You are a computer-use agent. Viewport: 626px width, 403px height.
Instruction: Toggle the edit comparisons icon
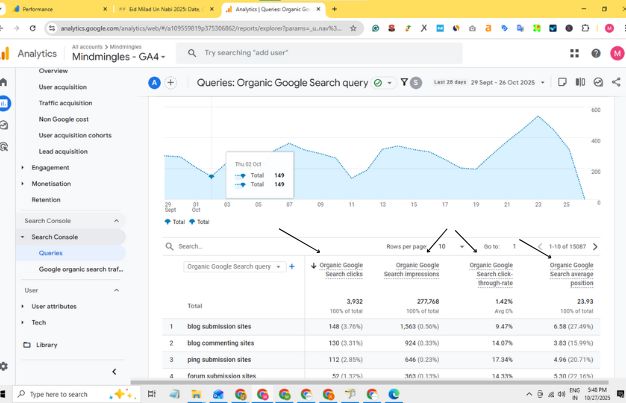(580, 82)
